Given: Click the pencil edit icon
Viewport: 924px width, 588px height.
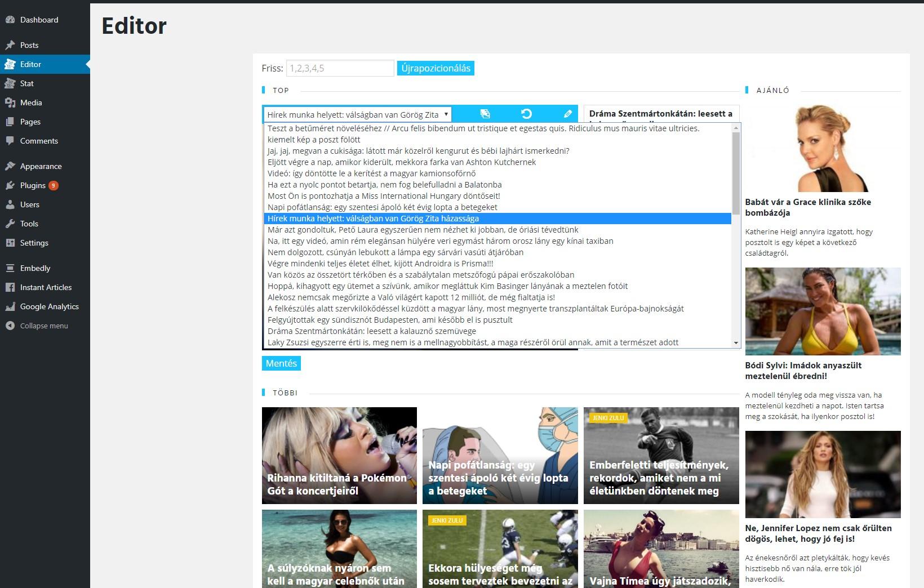Looking at the screenshot, I should click(567, 114).
